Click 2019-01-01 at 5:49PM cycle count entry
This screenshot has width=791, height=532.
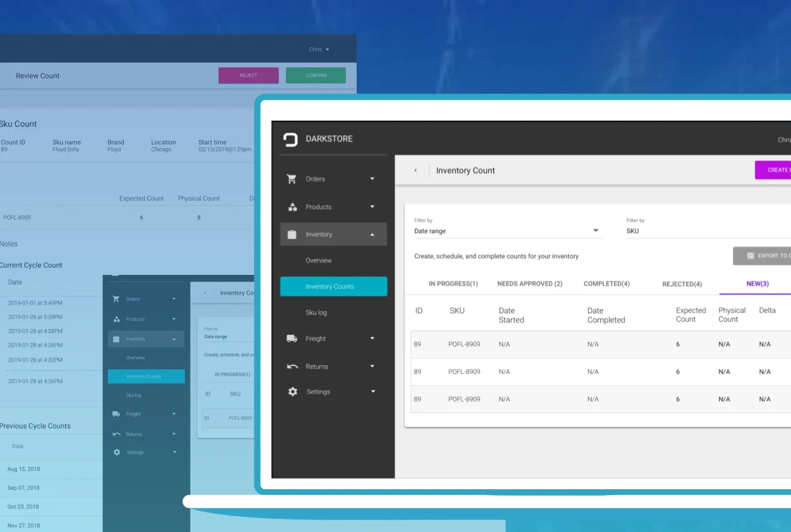pos(36,303)
